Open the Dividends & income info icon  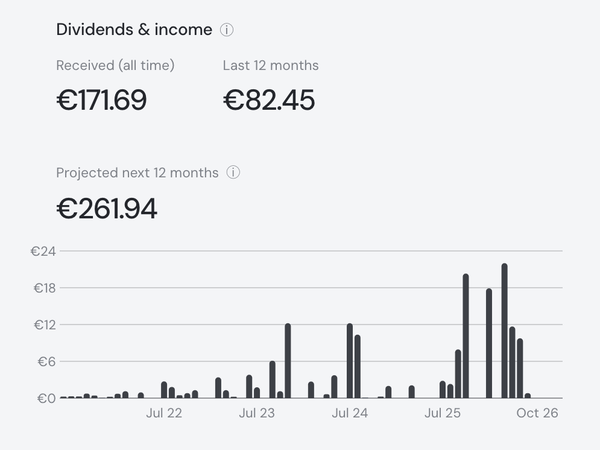pos(227,29)
